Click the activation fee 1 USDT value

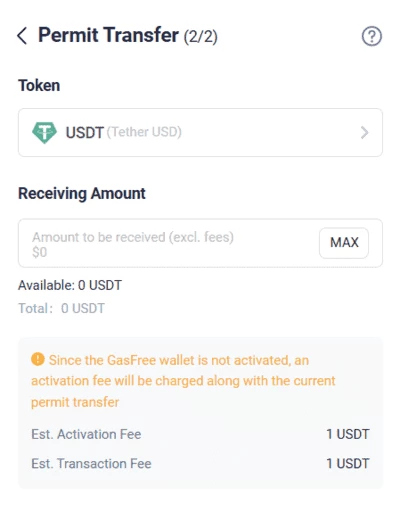click(x=348, y=434)
